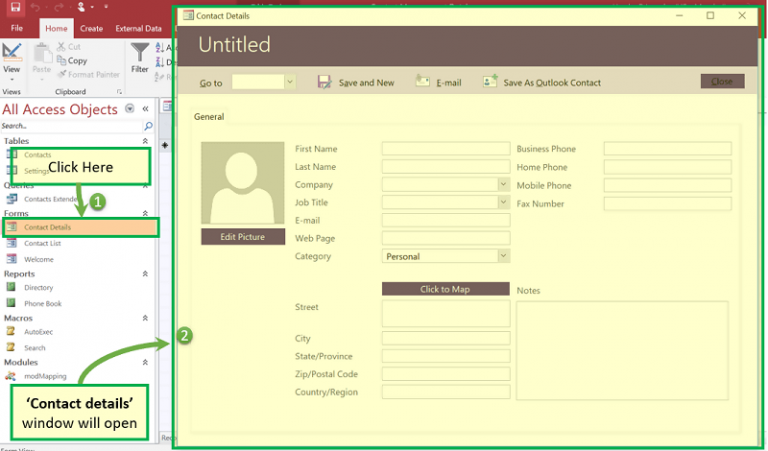The image size is (768, 451).
Task: Click the First Name input field
Action: pos(445,149)
